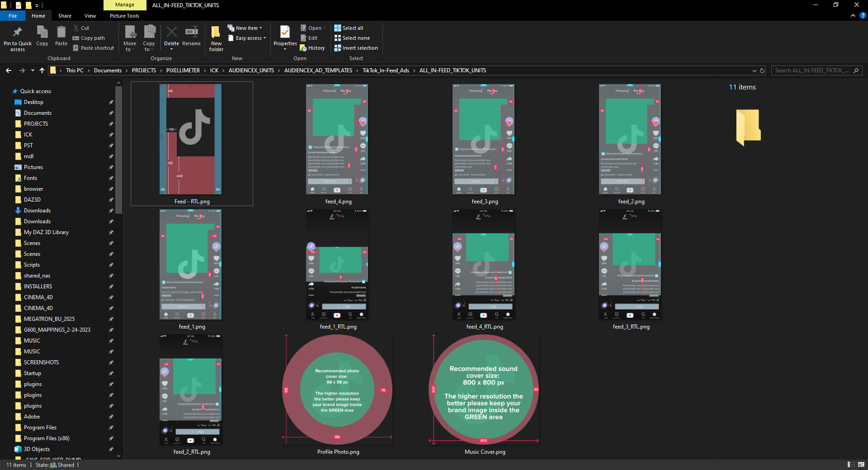Select Quick access in the navigation pane

36,91
